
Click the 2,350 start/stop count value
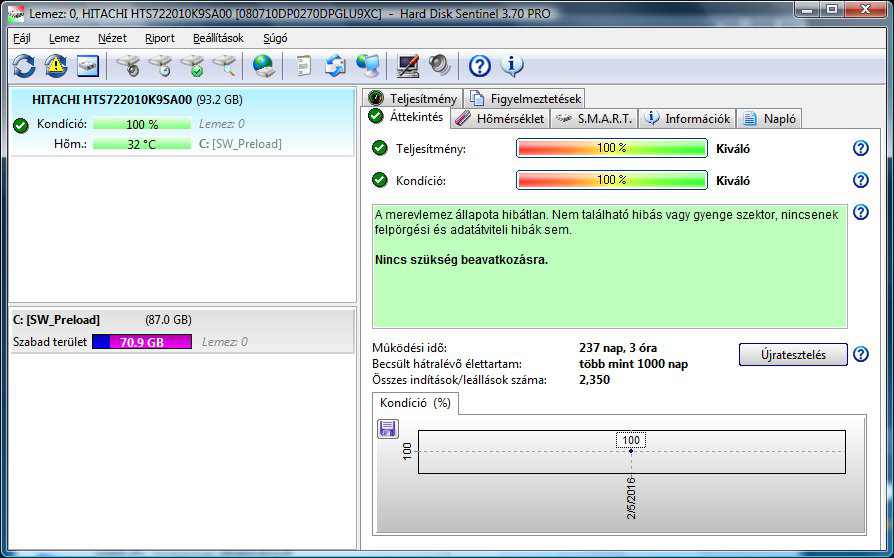point(595,380)
